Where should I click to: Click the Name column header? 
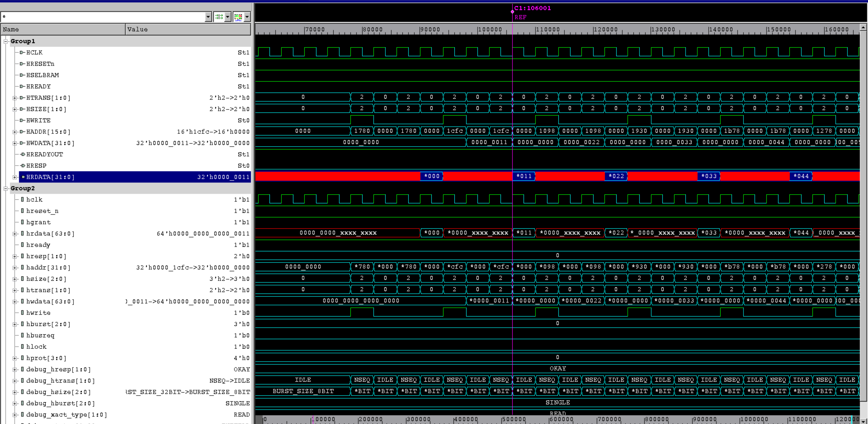click(x=63, y=29)
